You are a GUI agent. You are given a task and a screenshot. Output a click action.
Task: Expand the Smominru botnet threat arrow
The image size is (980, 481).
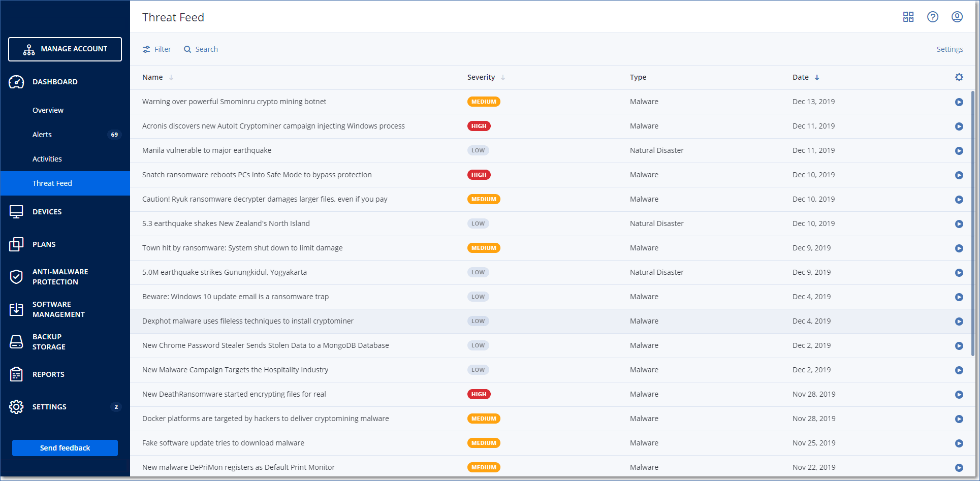coord(959,102)
